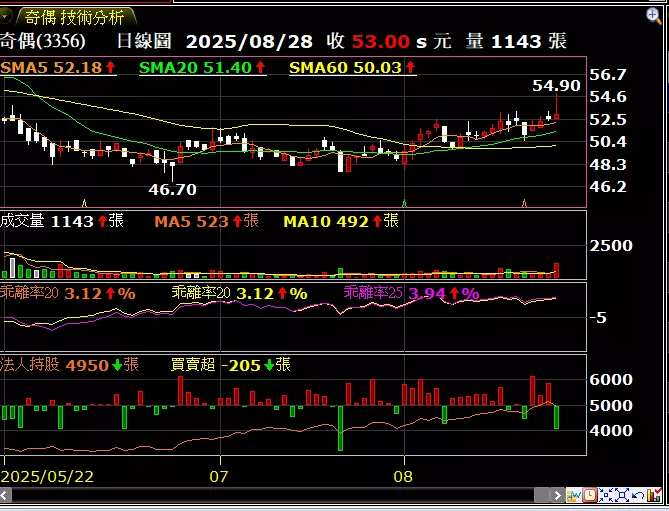The image size is (669, 511).
Task: Click the scrollbar right arrow button
Action: coord(557,495)
